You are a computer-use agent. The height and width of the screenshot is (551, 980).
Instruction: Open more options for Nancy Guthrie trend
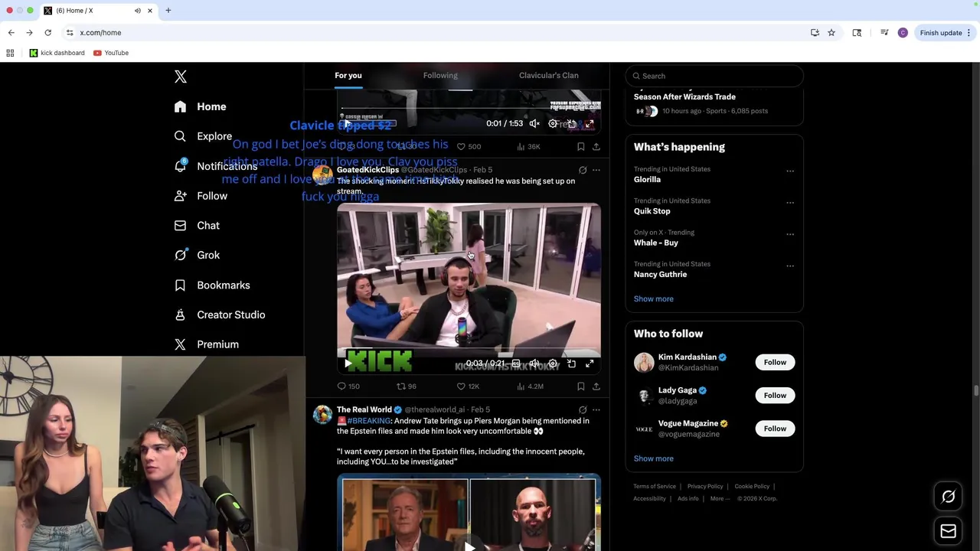pyautogui.click(x=790, y=266)
